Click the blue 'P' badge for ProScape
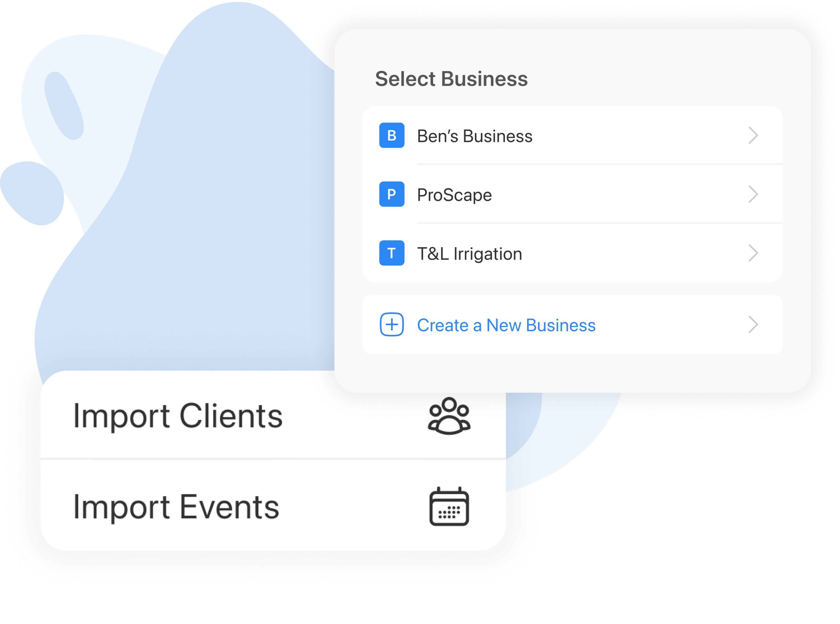This screenshot has width=840, height=624. [x=392, y=194]
